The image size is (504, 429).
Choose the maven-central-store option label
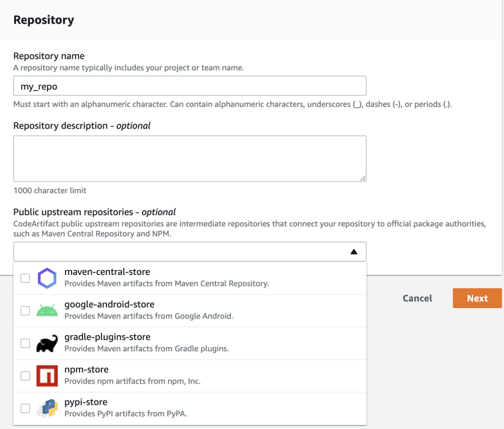(107, 272)
